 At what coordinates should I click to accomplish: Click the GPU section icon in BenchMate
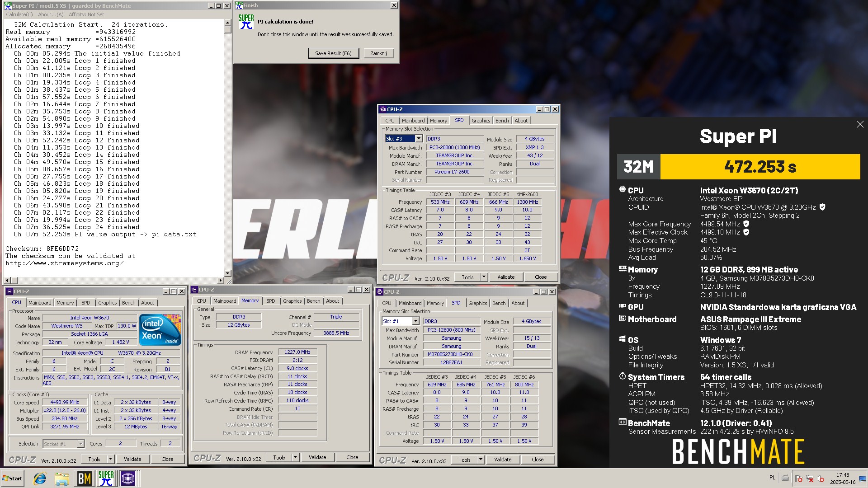coord(623,306)
